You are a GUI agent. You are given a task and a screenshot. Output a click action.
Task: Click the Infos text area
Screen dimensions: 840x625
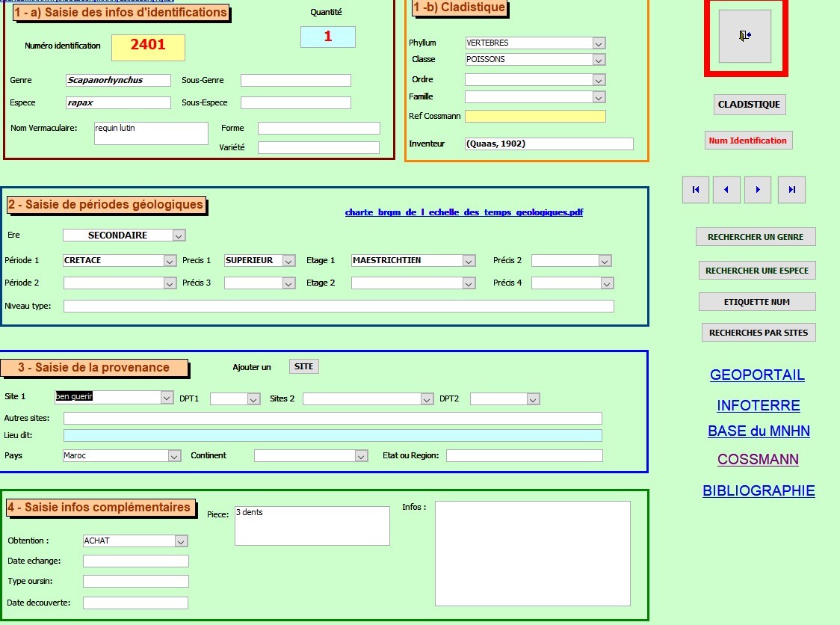pos(532,553)
